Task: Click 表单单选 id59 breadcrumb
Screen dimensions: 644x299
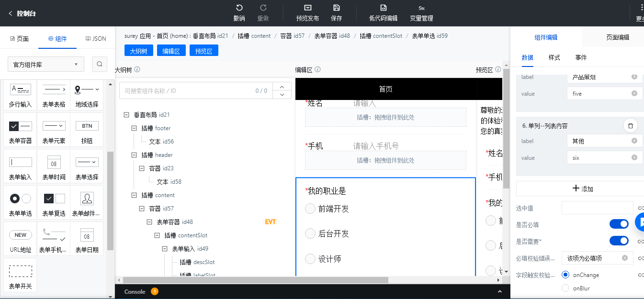Action: click(x=429, y=36)
